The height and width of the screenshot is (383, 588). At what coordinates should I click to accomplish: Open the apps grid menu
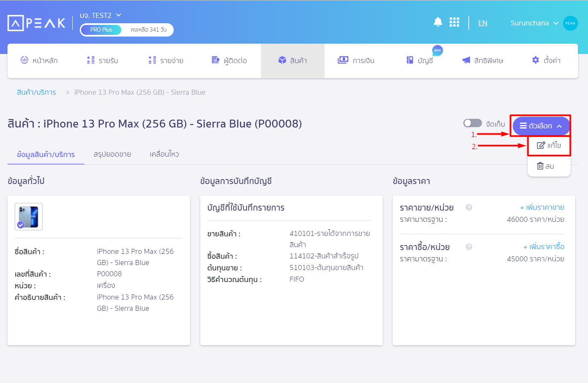454,22
